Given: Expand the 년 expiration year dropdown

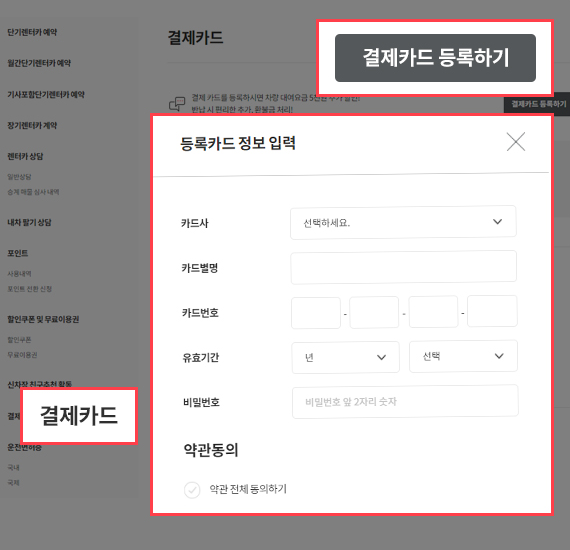Looking at the screenshot, I should (x=345, y=357).
